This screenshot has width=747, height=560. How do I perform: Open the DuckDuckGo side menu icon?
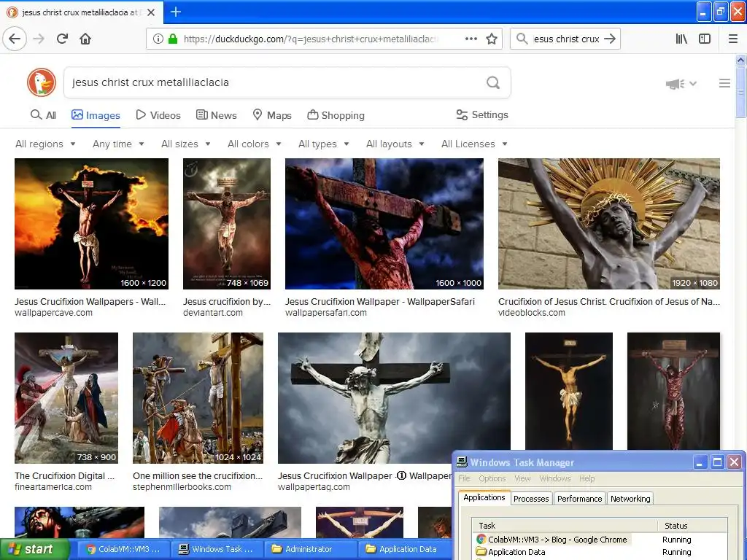(x=724, y=83)
